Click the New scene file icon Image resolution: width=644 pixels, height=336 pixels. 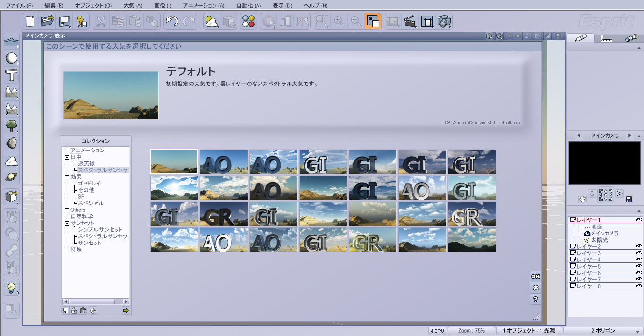(31, 21)
